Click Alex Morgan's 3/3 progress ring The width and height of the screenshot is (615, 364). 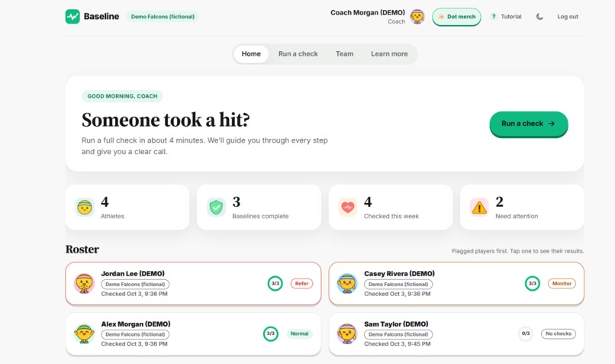click(x=271, y=333)
